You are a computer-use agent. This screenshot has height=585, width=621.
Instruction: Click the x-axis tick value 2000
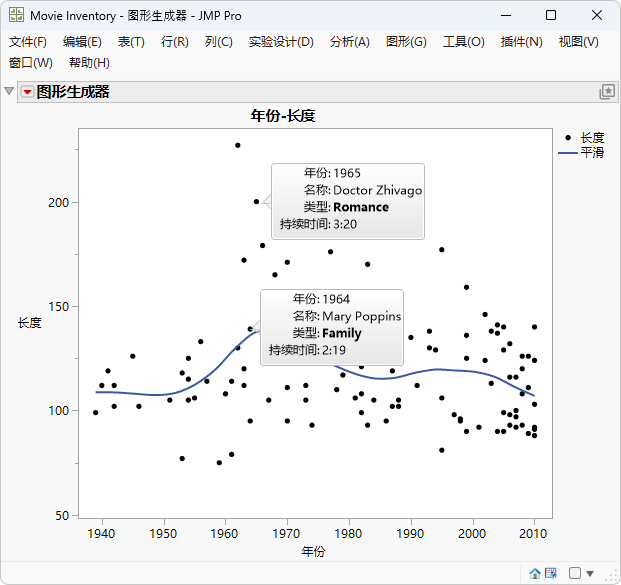pyautogui.click(x=472, y=534)
